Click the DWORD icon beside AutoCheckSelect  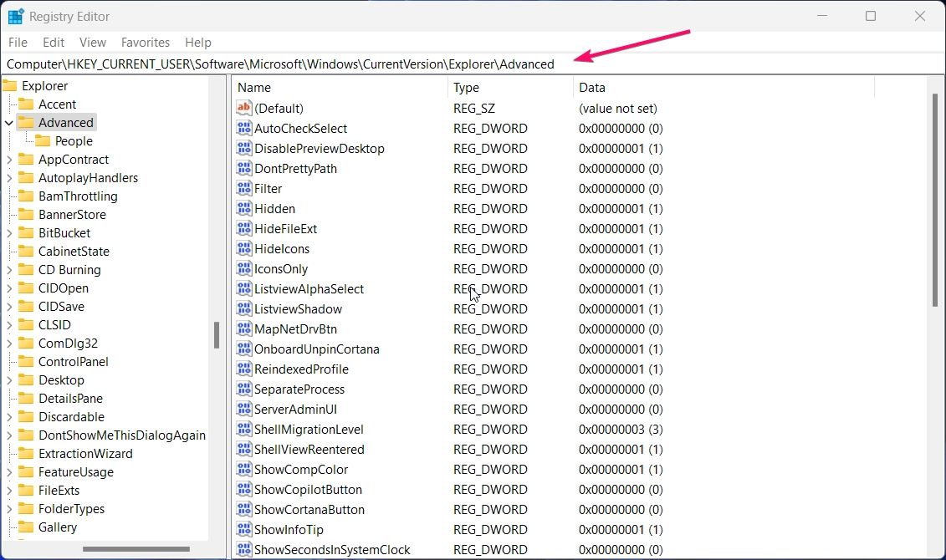(243, 128)
